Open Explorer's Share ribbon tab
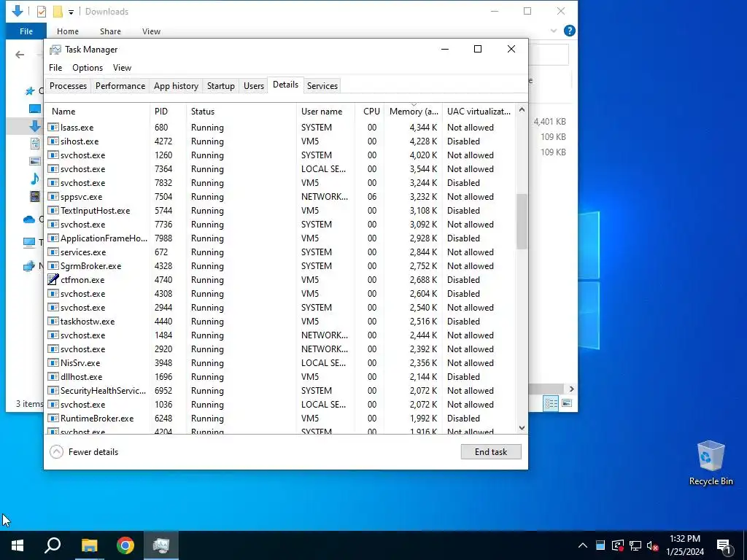The width and height of the screenshot is (747, 560). pos(110,31)
